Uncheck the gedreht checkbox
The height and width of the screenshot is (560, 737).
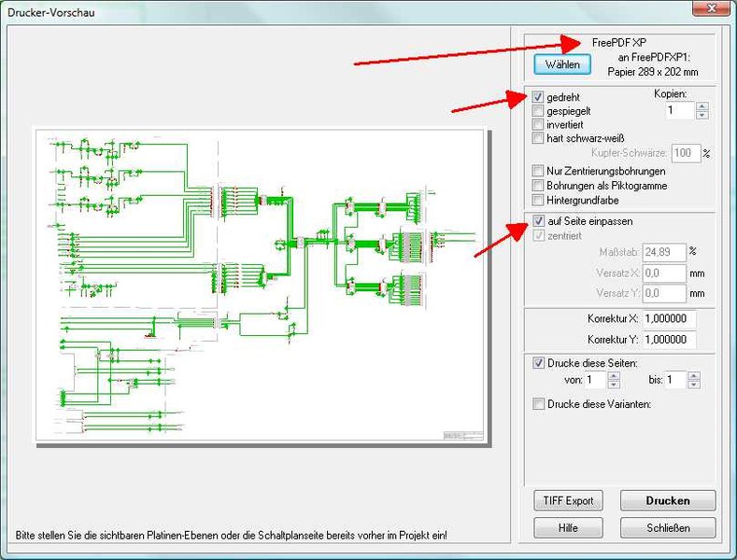(x=538, y=98)
